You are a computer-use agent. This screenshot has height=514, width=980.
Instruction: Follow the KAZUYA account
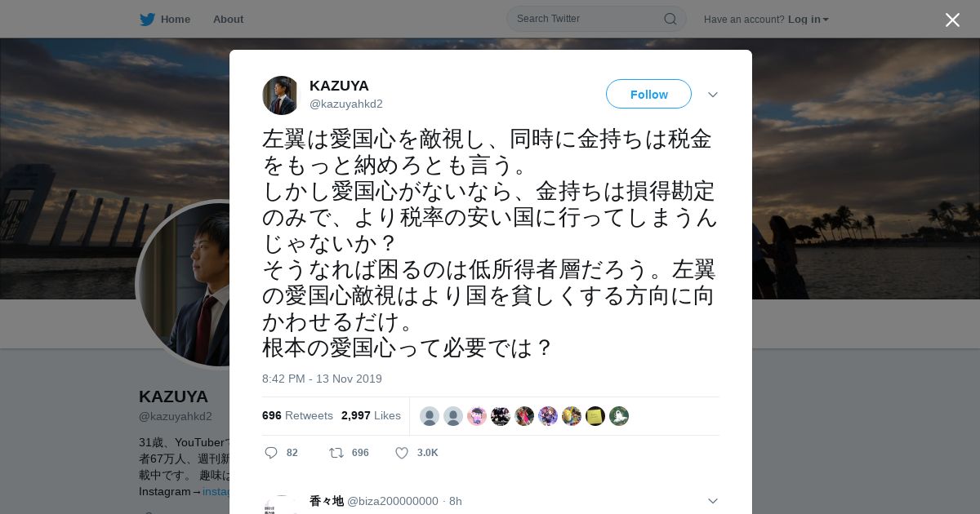[648, 95]
